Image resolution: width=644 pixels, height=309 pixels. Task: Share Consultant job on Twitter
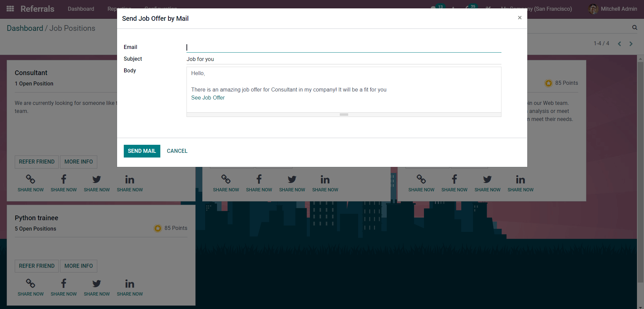point(97,179)
